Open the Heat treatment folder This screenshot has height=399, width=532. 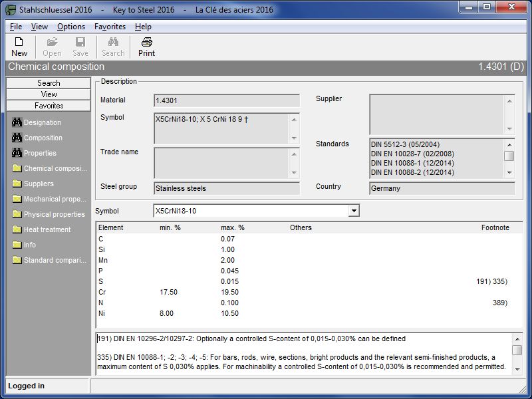click(x=47, y=229)
